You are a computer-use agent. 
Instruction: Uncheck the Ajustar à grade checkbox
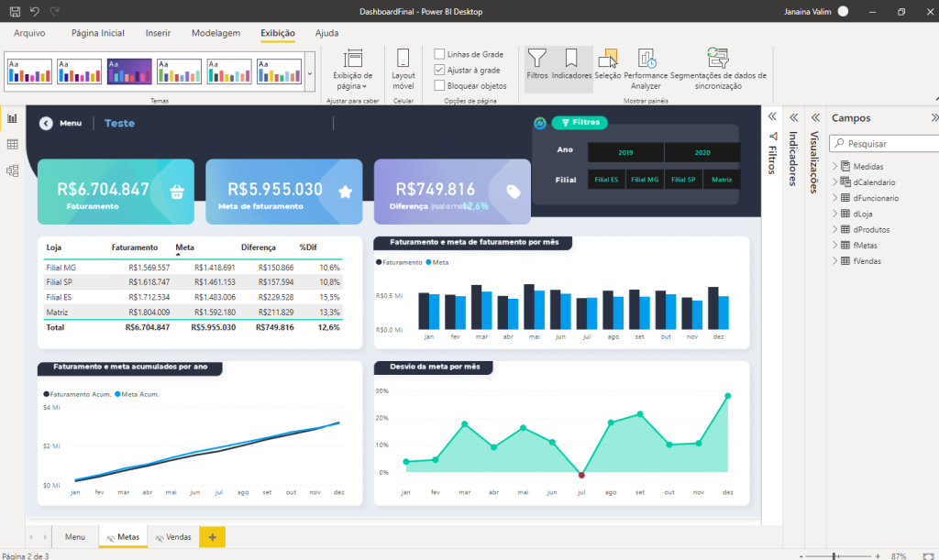[x=440, y=70]
